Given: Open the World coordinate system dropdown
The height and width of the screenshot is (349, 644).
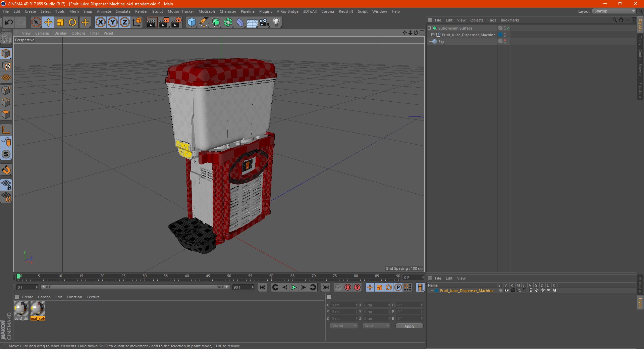Looking at the screenshot, I should 344,326.
